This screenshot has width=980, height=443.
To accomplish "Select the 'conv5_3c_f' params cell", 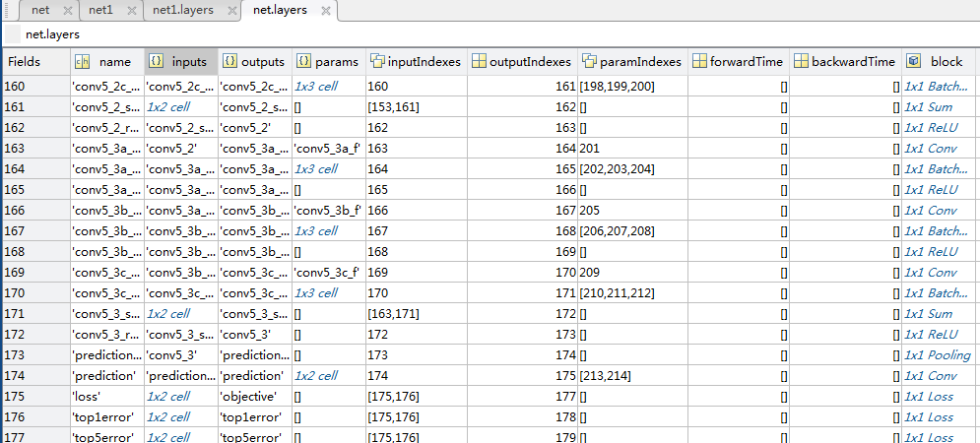I will [329, 273].
